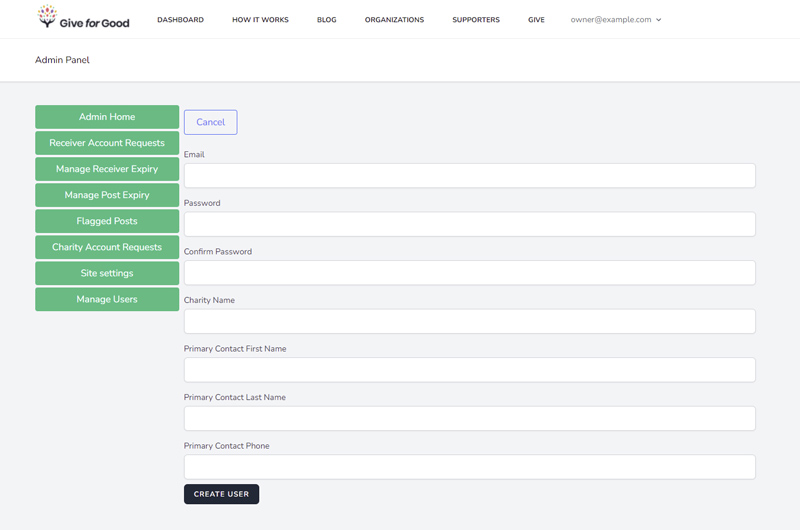Screen dimensions: 800x530
Task: Click the Give nav item
Action: pos(536,19)
